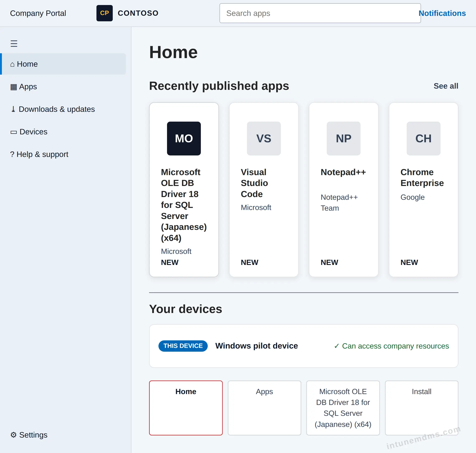Click Notepad++ Team publisher text
476x453 pixels.
(339, 203)
